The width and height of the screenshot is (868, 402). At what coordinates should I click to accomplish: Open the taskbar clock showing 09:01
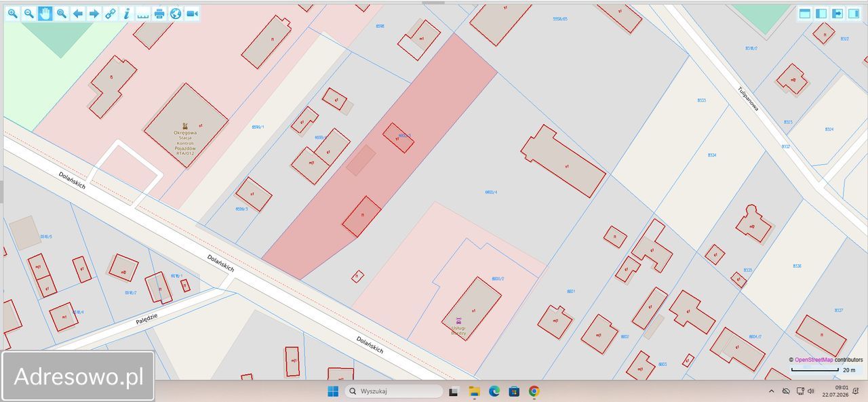pos(834,391)
